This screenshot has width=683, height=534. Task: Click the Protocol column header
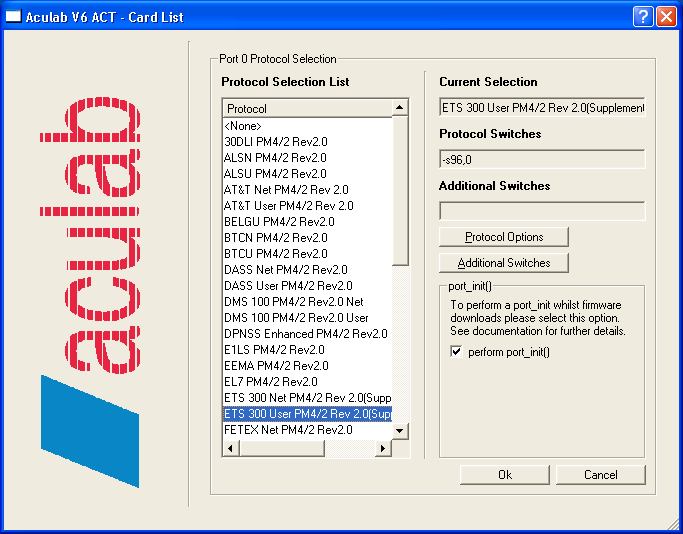(308, 108)
